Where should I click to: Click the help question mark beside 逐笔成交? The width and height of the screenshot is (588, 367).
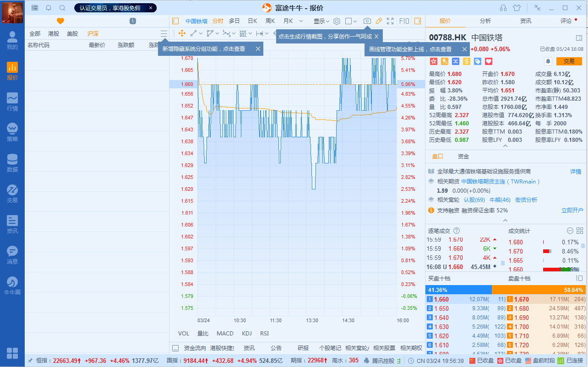tap(456, 231)
